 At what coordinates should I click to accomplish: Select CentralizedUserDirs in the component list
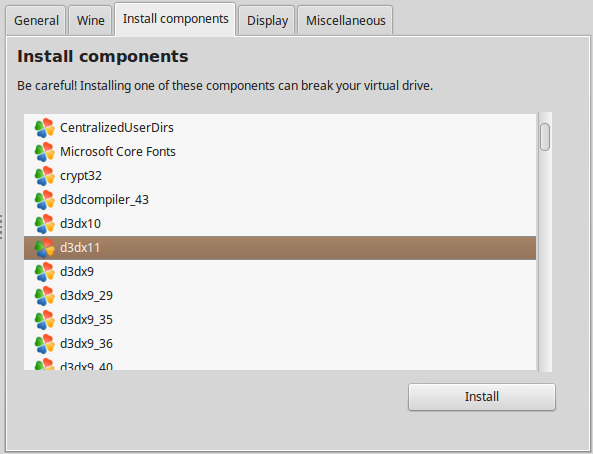click(280, 128)
